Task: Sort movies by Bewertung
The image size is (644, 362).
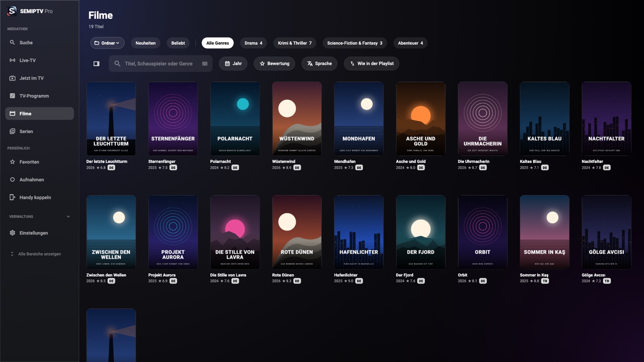Action: tap(275, 64)
